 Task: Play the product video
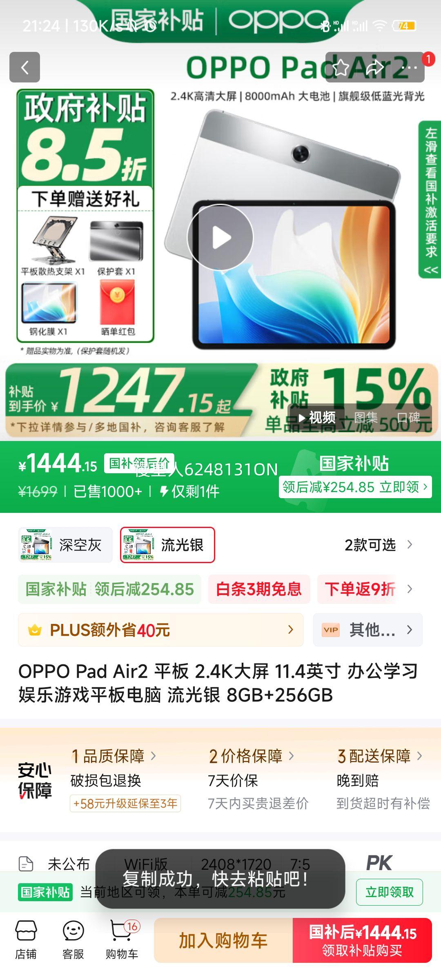(220, 237)
